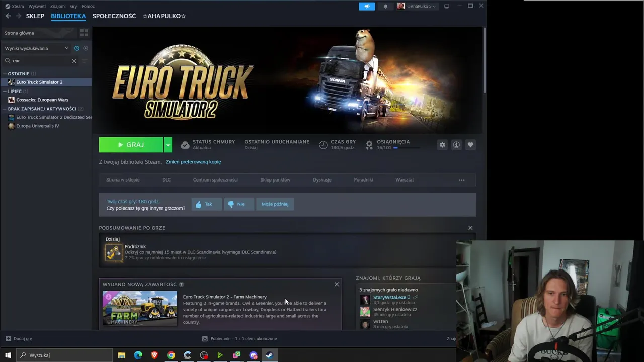Open the Farm Machinery DLC thumbnail

pos(140,308)
